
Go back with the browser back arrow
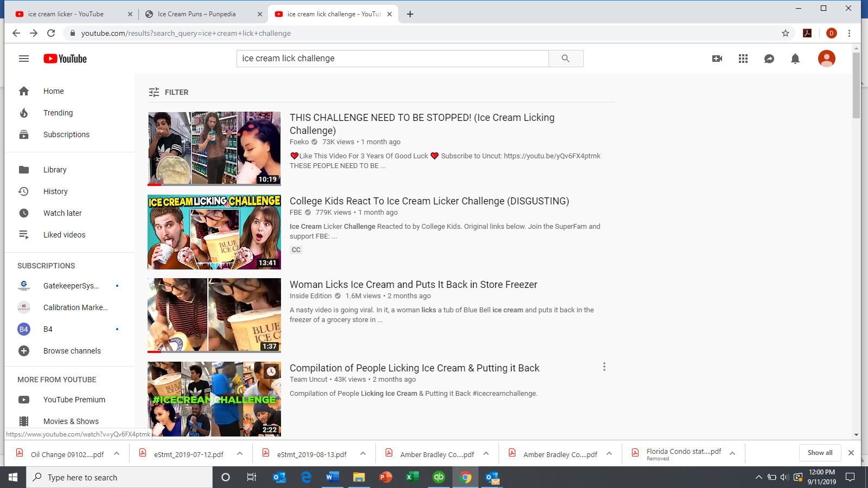pyautogui.click(x=16, y=33)
